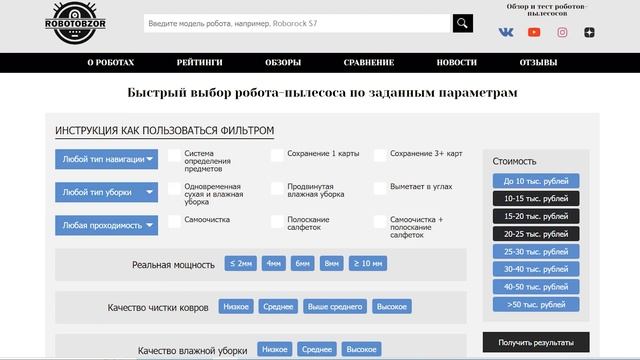
Task: Select ≥ 10 мм power option
Action: click(368, 264)
